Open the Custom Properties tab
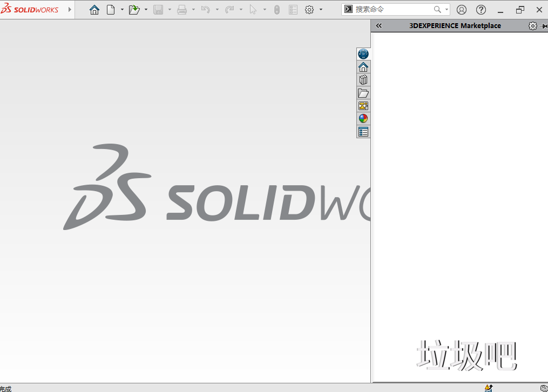 [x=363, y=131]
